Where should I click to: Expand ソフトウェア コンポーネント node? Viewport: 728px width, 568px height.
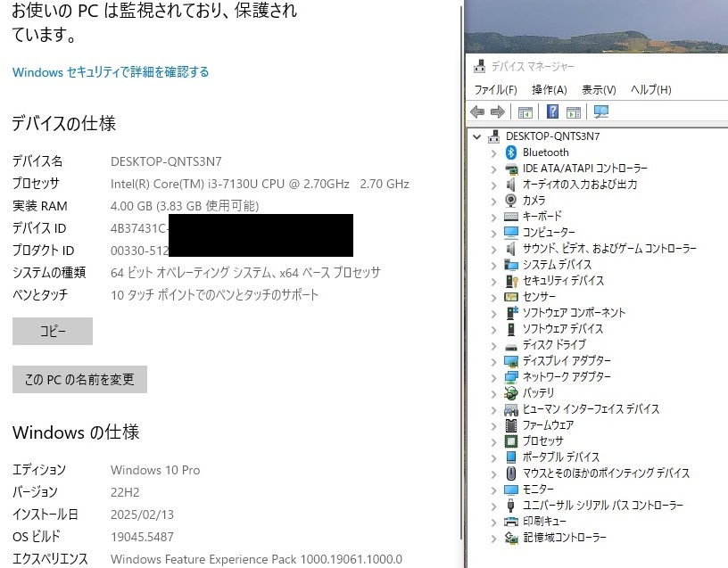(x=493, y=314)
